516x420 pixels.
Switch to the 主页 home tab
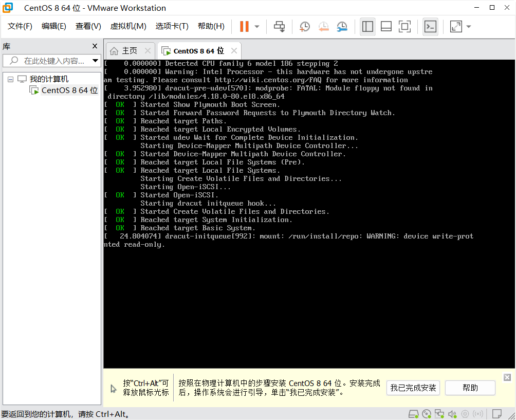tap(130, 51)
